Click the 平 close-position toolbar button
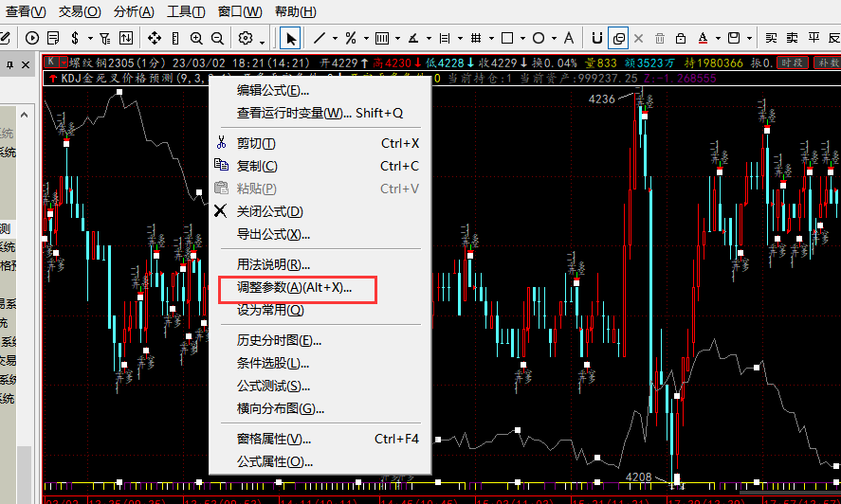Screen dimensions: 841x504 click(x=814, y=38)
